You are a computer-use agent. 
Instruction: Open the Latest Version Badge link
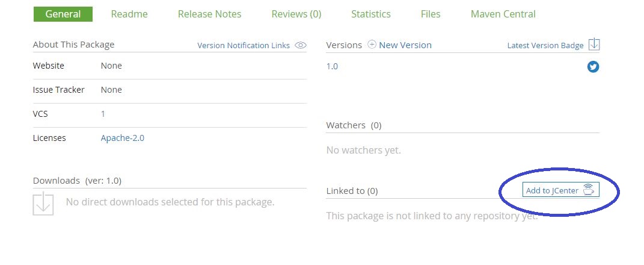(x=545, y=45)
